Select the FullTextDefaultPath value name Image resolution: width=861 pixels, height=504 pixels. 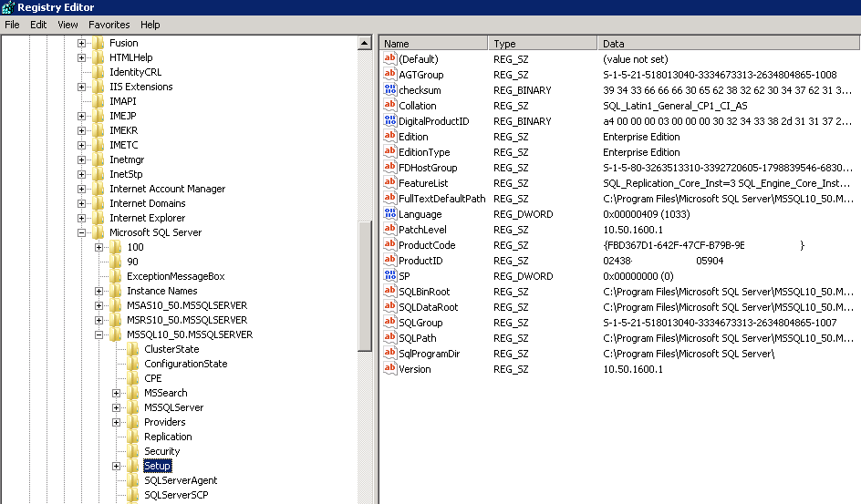pos(442,199)
